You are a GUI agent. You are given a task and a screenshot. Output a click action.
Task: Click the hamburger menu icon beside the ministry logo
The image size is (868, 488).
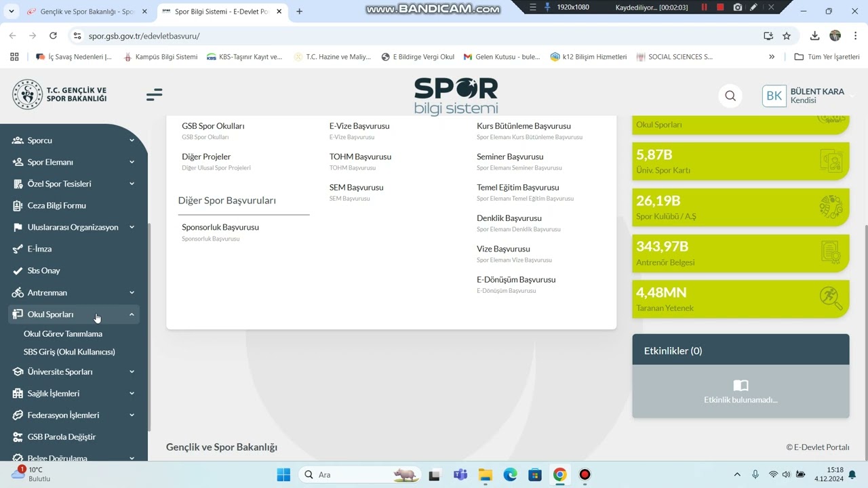(154, 95)
